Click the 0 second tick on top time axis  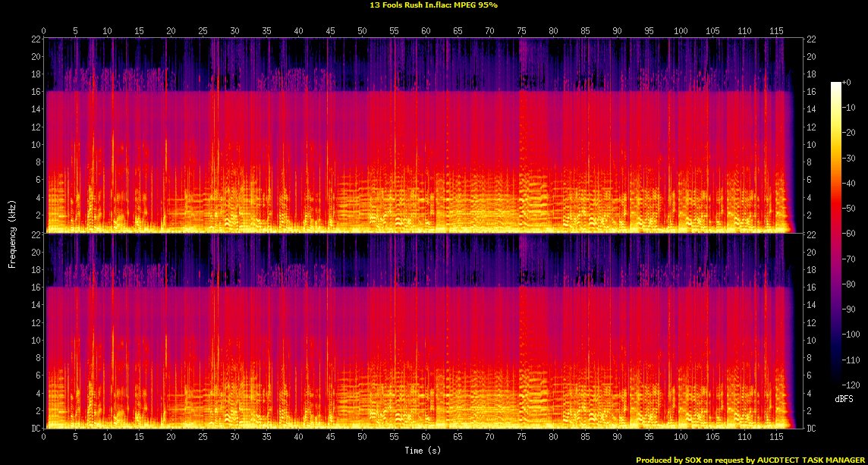[44, 31]
